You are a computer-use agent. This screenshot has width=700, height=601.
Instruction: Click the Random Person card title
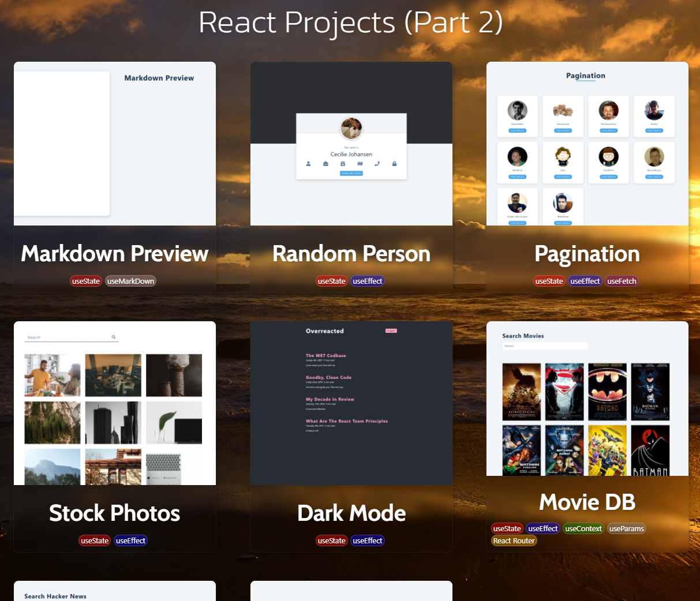tap(351, 254)
